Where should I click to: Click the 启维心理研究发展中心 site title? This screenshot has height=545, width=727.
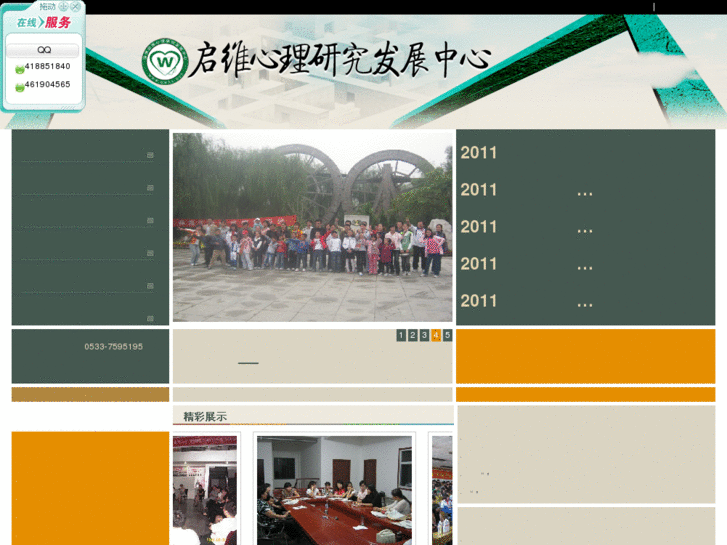tap(341, 59)
